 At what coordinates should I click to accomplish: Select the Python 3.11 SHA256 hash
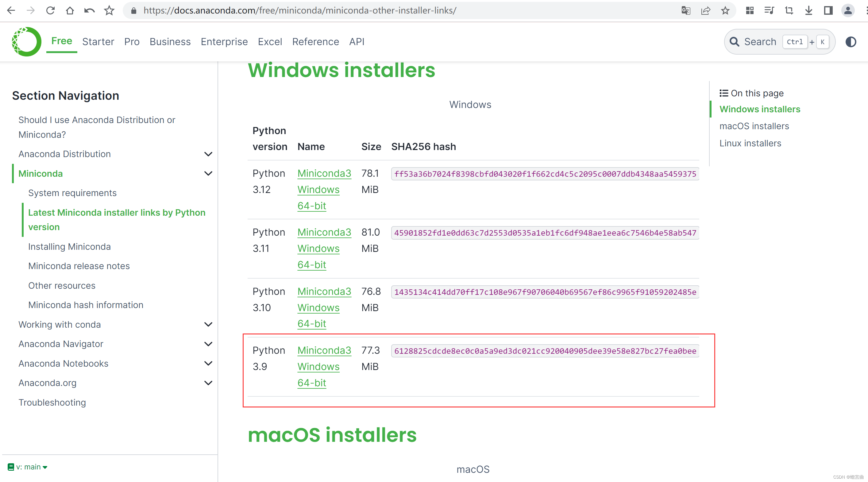pyautogui.click(x=545, y=233)
